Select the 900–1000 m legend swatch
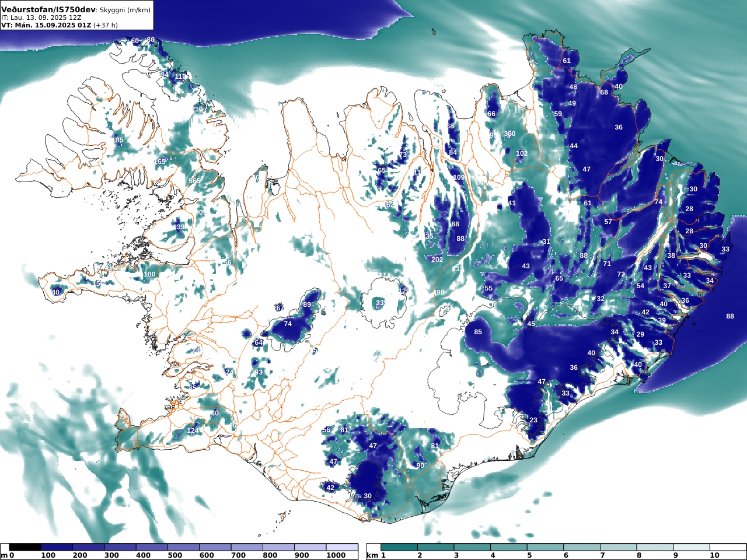The image size is (747, 560). (x=310, y=547)
